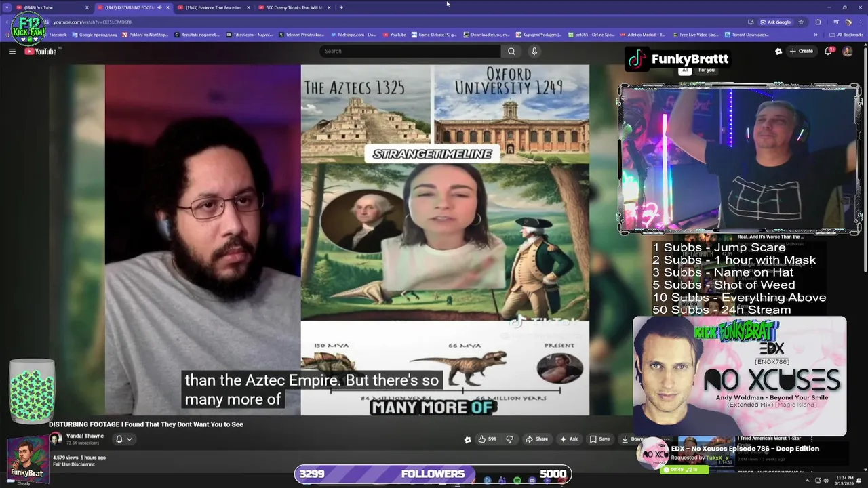Open the Game-Debate PC bookmark
This screenshot has width=868, height=488.
point(434,35)
